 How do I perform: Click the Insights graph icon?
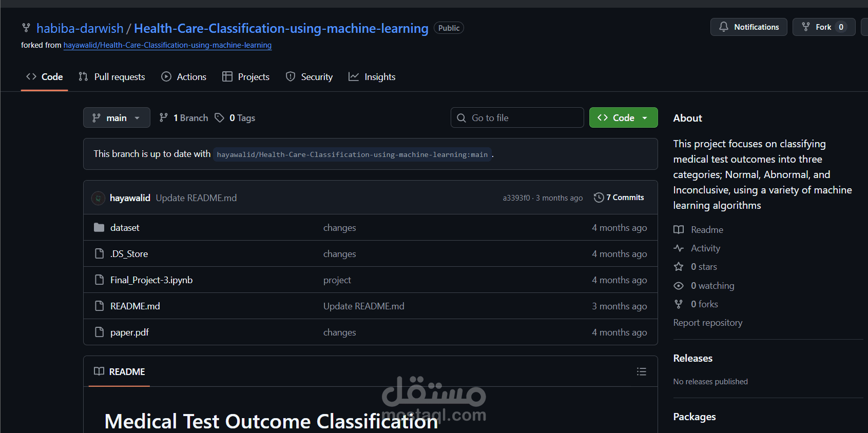point(354,76)
